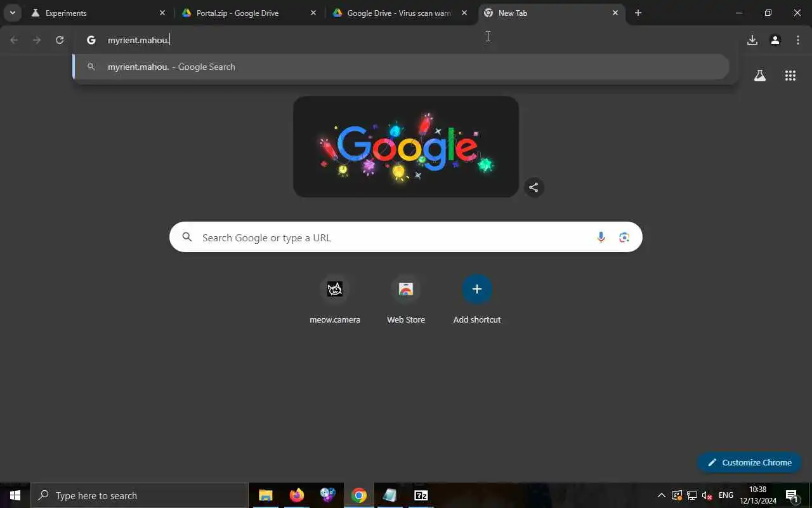Close the Virus scan warning tab
This screenshot has width=812, height=508.
click(x=464, y=13)
